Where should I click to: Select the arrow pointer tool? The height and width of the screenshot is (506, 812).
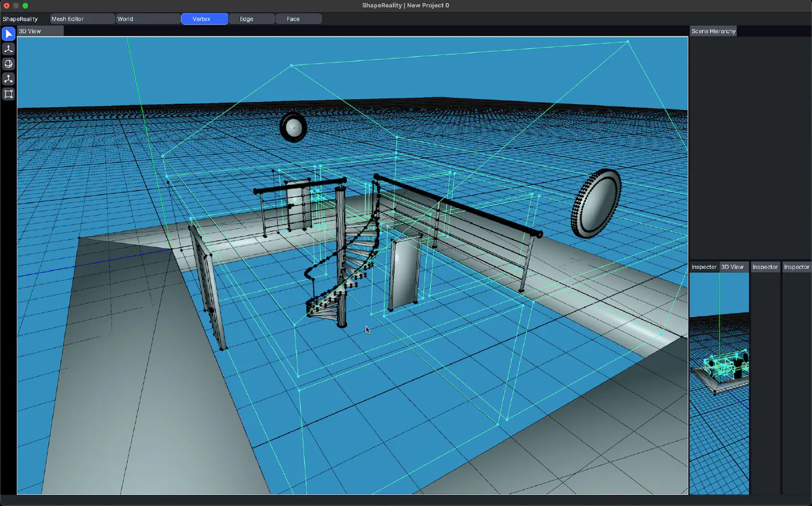point(9,34)
